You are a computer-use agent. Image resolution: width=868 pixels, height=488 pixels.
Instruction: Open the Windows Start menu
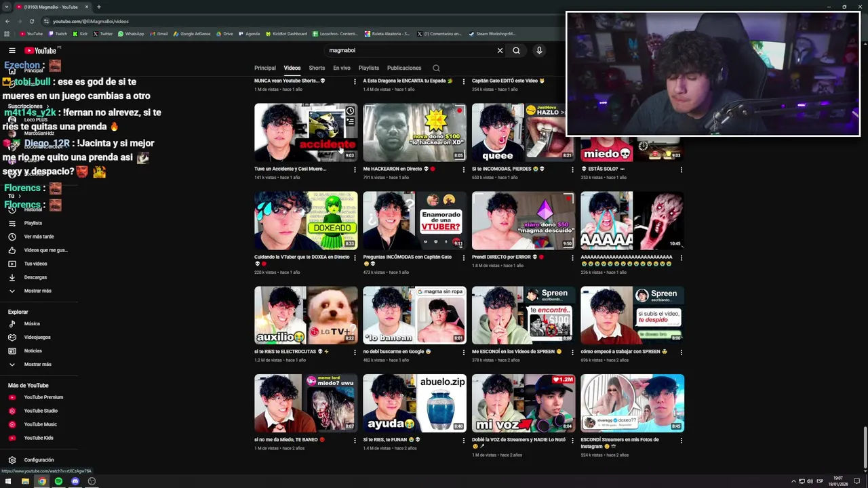(x=8, y=481)
